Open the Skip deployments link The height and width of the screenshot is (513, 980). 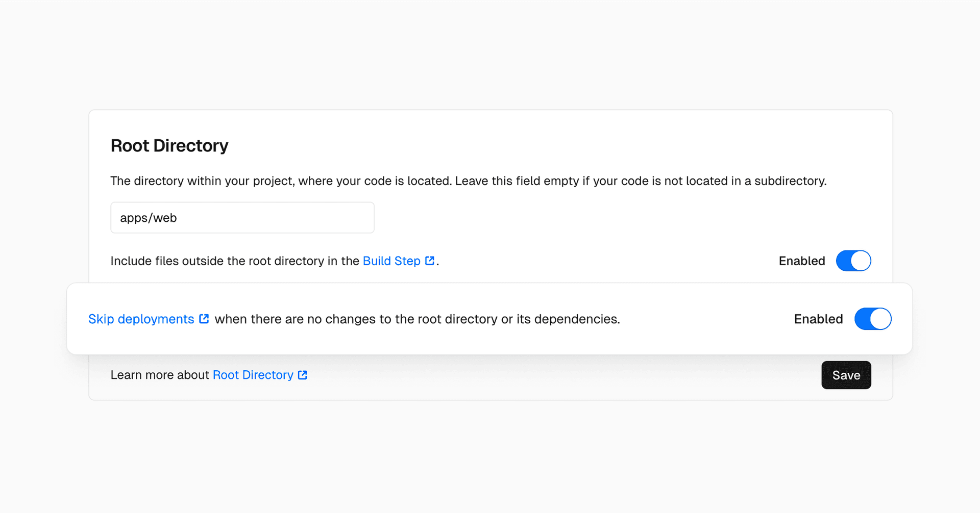(141, 319)
